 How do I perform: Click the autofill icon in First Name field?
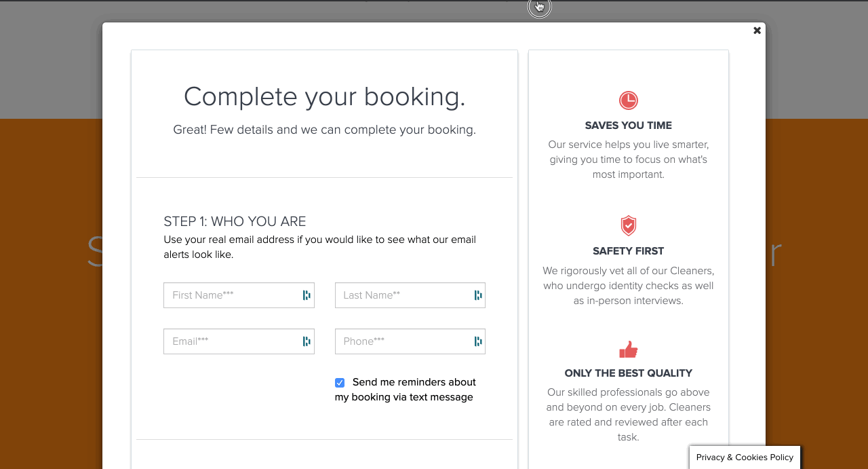click(307, 295)
